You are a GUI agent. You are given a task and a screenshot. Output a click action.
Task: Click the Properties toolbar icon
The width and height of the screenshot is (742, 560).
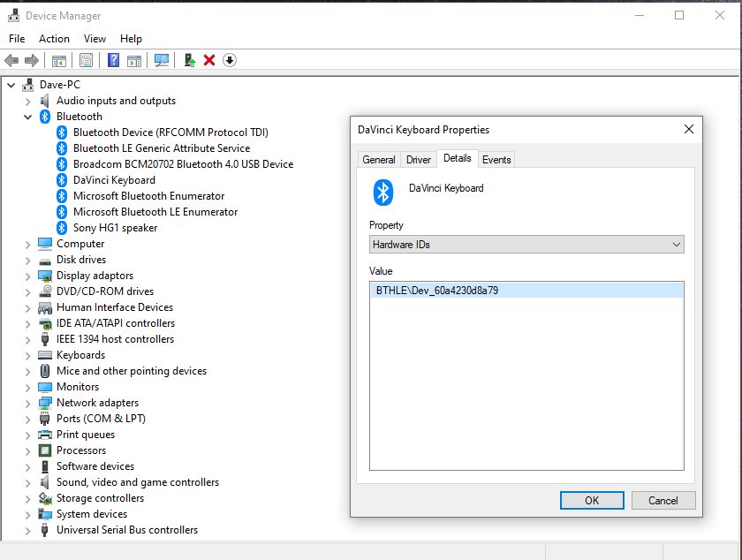[87, 60]
